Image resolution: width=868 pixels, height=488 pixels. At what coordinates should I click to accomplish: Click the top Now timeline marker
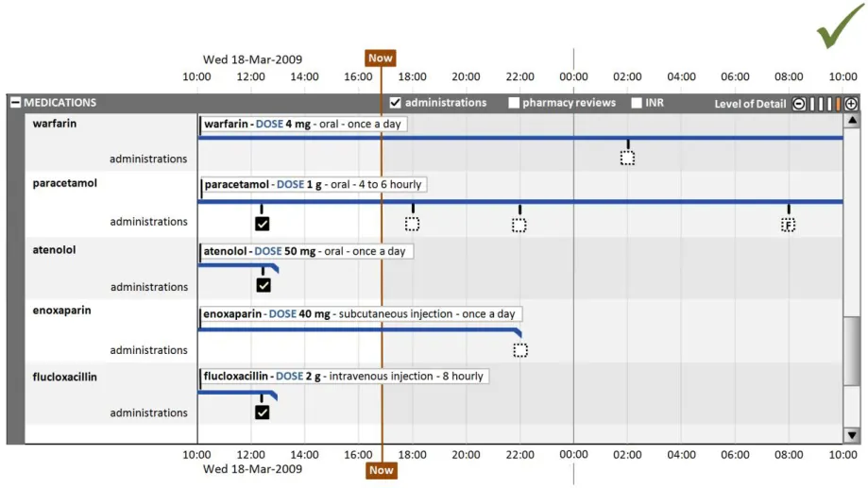click(381, 59)
